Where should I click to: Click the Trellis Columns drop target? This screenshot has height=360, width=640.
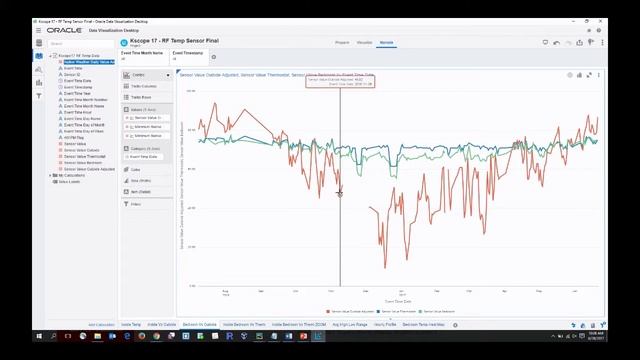147,86
